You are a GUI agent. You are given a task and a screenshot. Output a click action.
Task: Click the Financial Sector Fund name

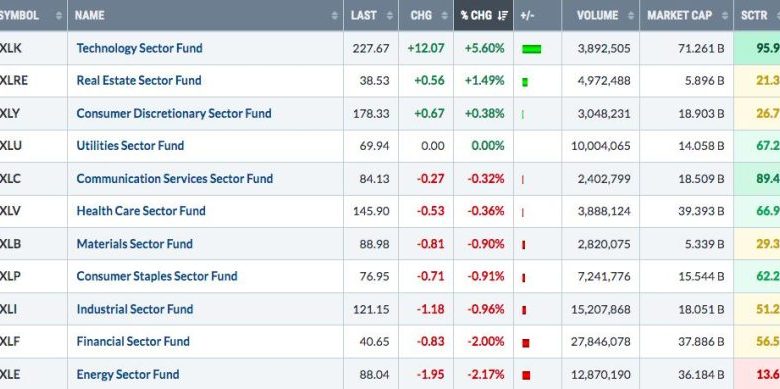[x=133, y=342]
